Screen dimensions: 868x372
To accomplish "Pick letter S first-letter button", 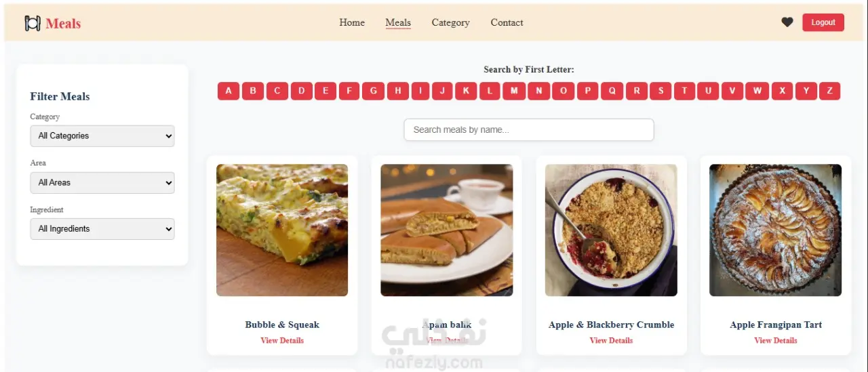I will pos(660,91).
